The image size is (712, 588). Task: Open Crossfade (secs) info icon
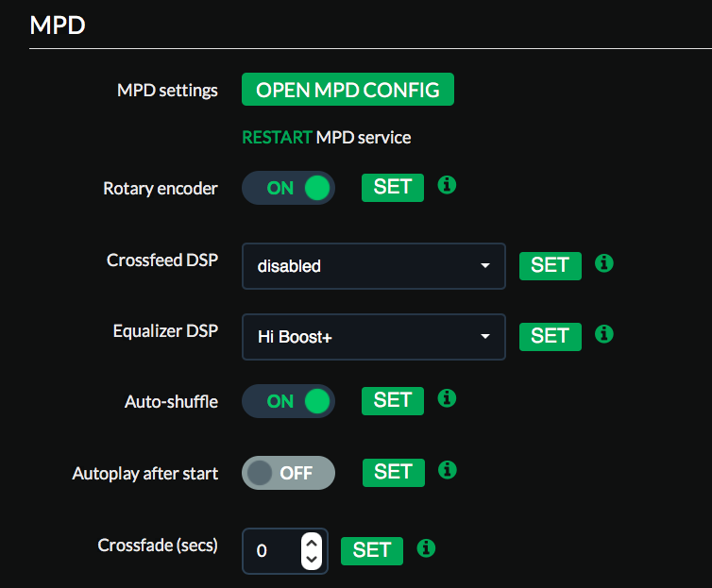pyautogui.click(x=426, y=548)
